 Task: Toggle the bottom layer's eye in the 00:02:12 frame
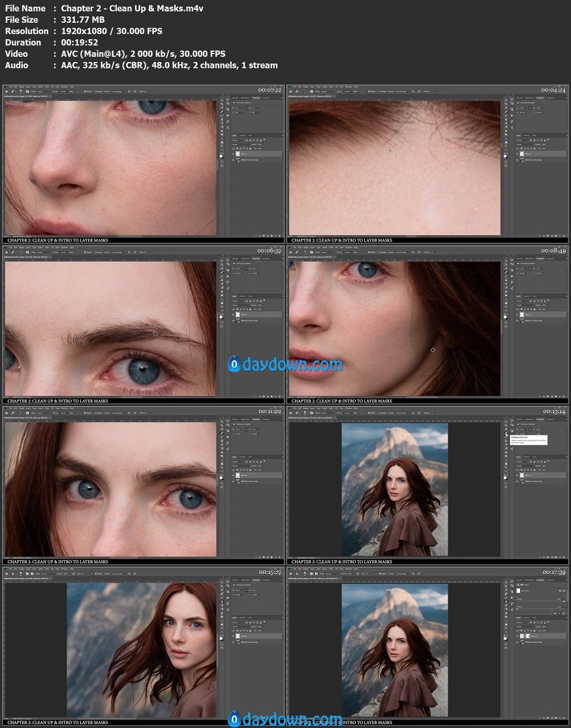click(x=233, y=160)
